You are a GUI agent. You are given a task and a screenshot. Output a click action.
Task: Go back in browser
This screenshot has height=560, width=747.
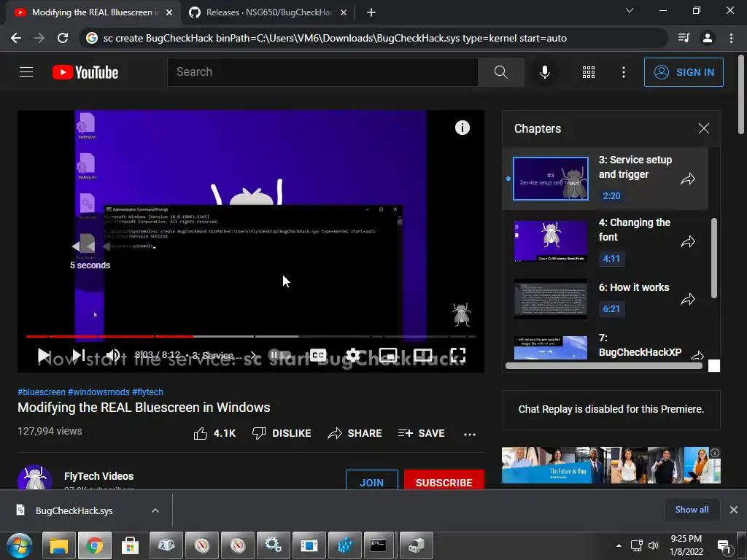pos(16,38)
